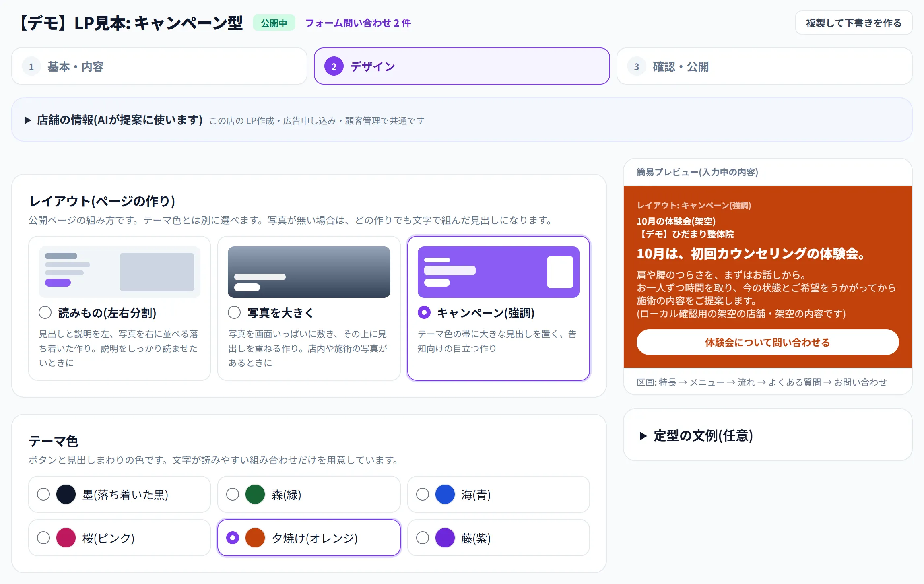
Task: Click the blue 海 color swatch
Action: coord(445,494)
